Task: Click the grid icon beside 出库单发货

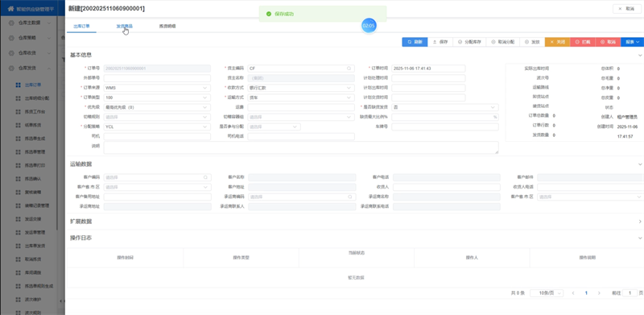Action: point(18,246)
